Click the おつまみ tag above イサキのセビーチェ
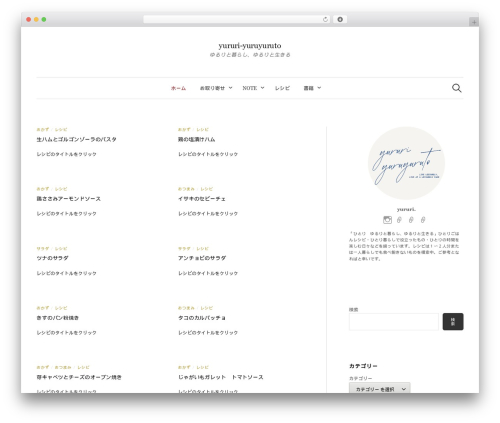This screenshot has height=423, width=500. click(x=186, y=189)
